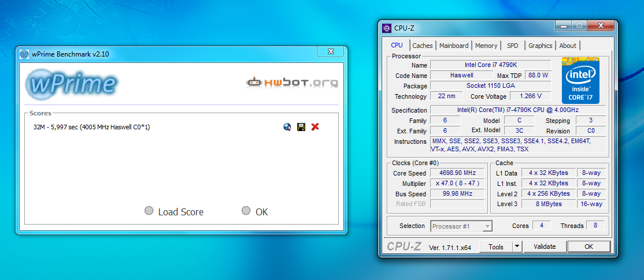The height and width of the screenshot is (280, 644).
Task: Open the Processor #1 selection dropdown
Action: [x=461, y=226]
